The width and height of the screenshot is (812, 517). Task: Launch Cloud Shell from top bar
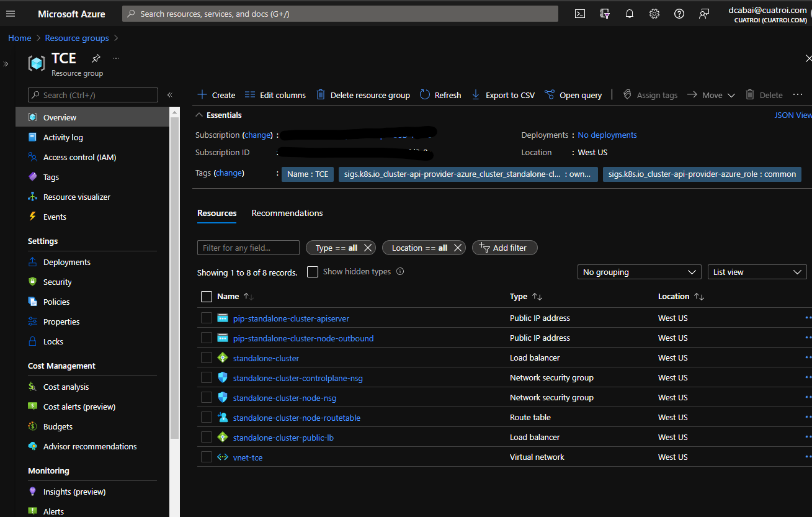[x=580, y=14]
